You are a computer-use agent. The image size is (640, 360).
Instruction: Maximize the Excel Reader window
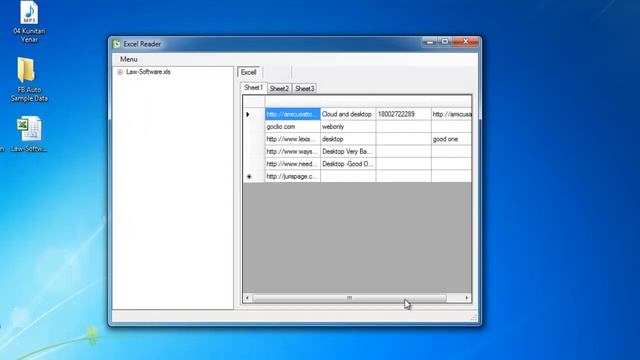click(x=445, y=42)
